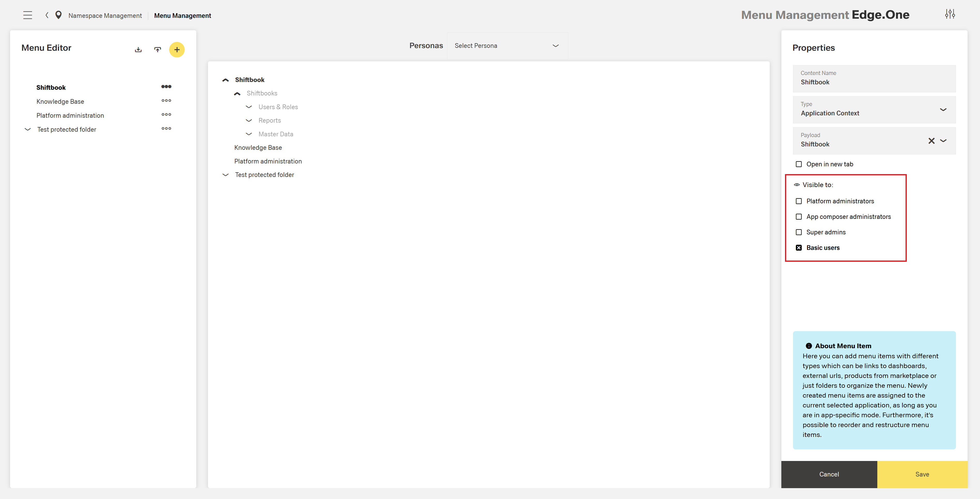Open the filter settings icon top right
This screenshot has height=499, width=980.
(x=950, y=14)
